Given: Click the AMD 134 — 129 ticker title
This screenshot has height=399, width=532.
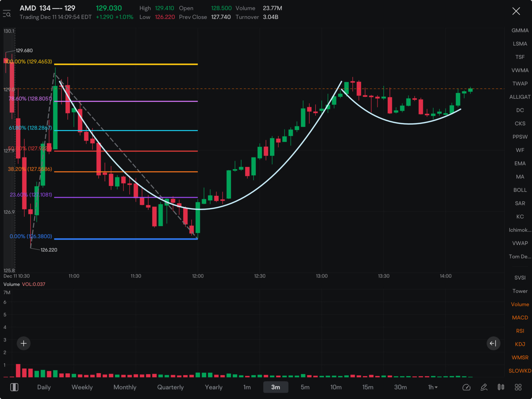Looking at the screenshot, I should tap(48, 8).
